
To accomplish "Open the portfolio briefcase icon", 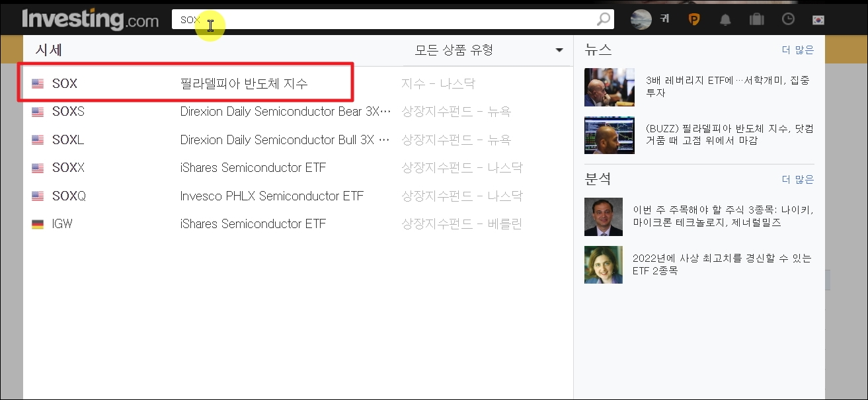I will [756, 19].
